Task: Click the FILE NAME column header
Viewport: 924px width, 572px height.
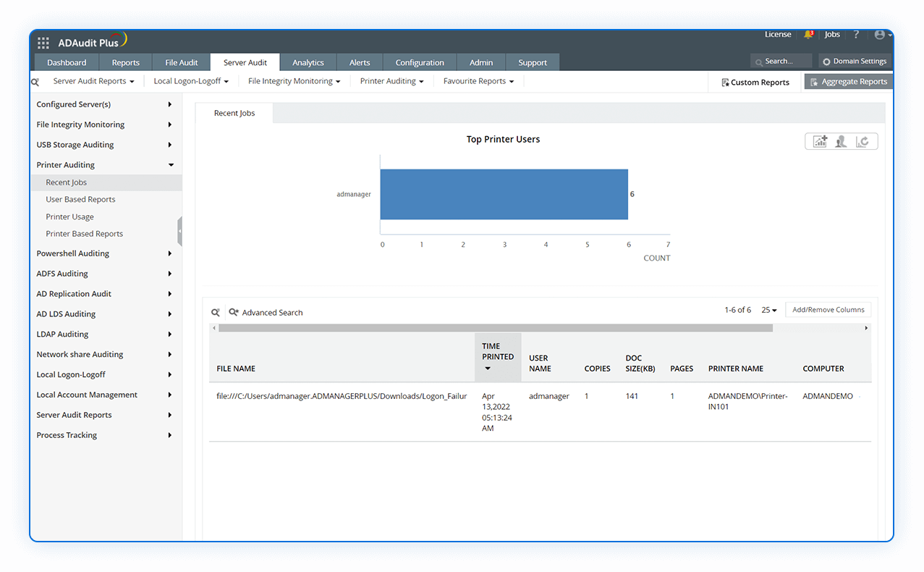Action: click(236, 369)
